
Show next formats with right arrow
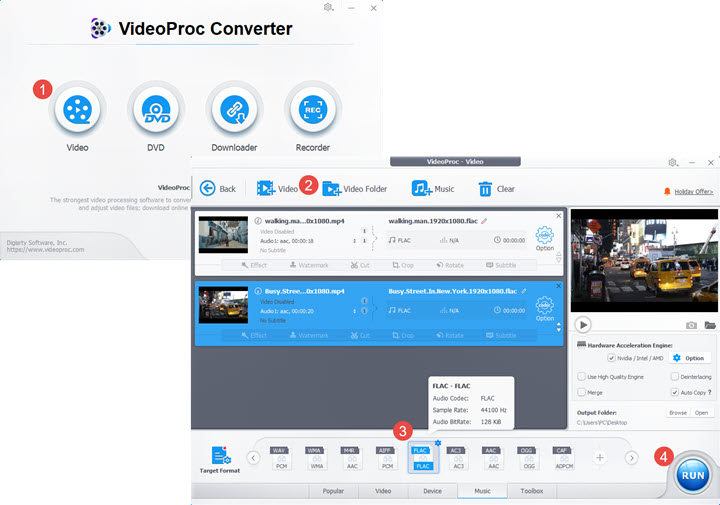coord(631,457)
